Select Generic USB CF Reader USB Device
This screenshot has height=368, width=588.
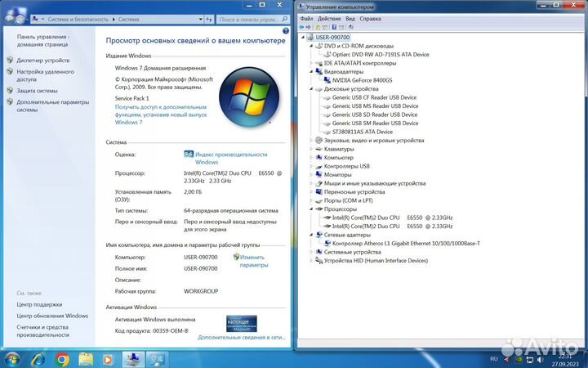pos(374,97)
